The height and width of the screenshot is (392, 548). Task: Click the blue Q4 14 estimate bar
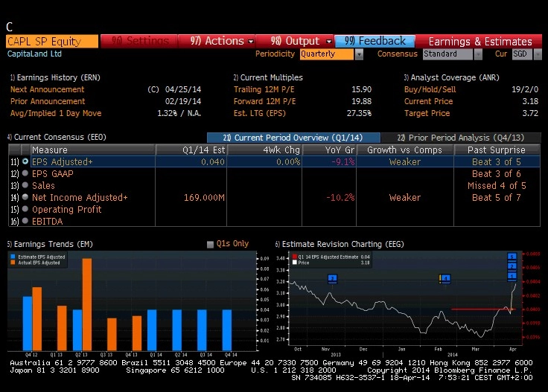point(227,330)
